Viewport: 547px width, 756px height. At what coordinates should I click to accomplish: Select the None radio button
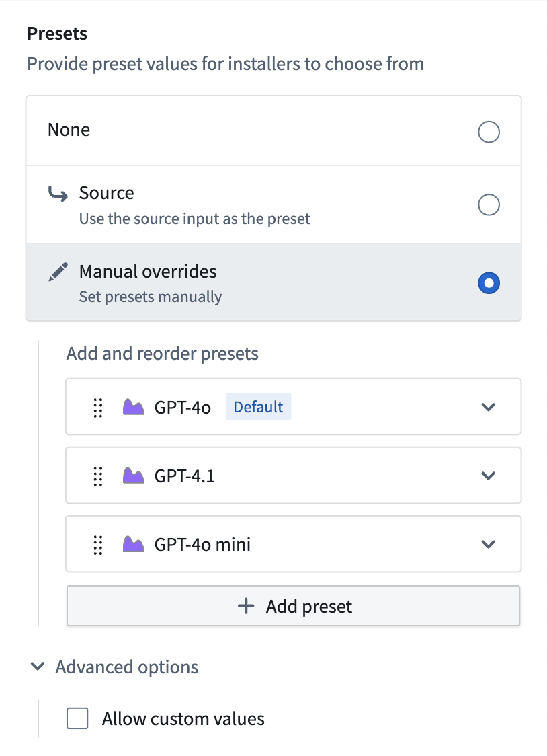(489, 133)
